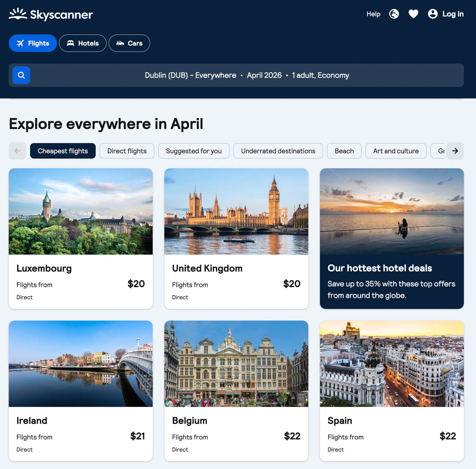Switch to the Flights tab
The width and height of the screenshot is (476, 469).
[33, 43]
